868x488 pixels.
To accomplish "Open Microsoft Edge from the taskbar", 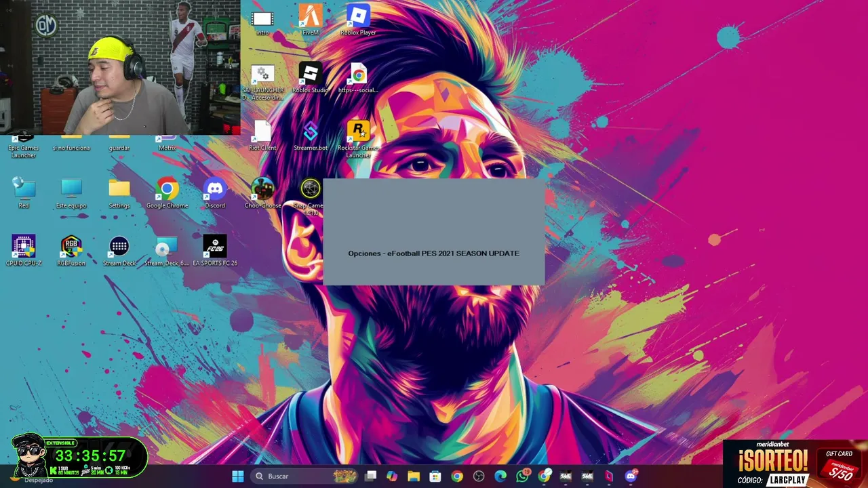I will pyautogui.click(x=500, y=476).
